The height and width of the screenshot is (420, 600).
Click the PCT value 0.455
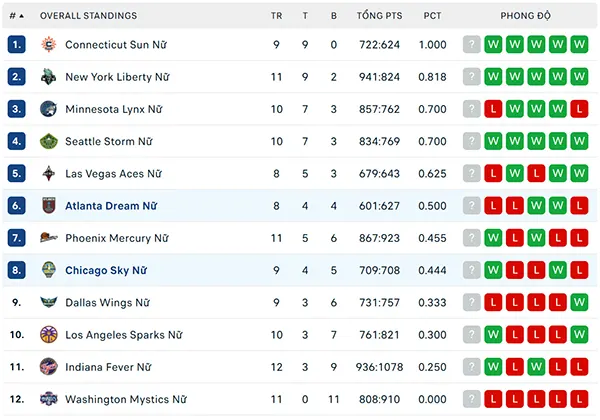point(432,238)
